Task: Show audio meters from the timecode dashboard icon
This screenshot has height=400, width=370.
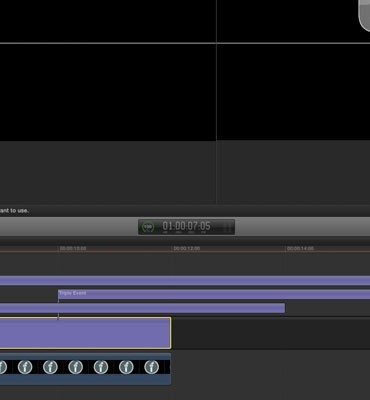Action: (x=228, y=227)
